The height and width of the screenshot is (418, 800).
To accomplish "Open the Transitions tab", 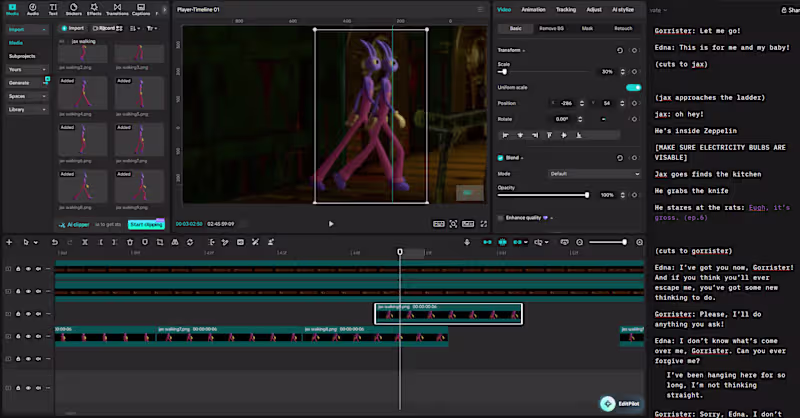I will pyautogui.click(x=117, y=9).
